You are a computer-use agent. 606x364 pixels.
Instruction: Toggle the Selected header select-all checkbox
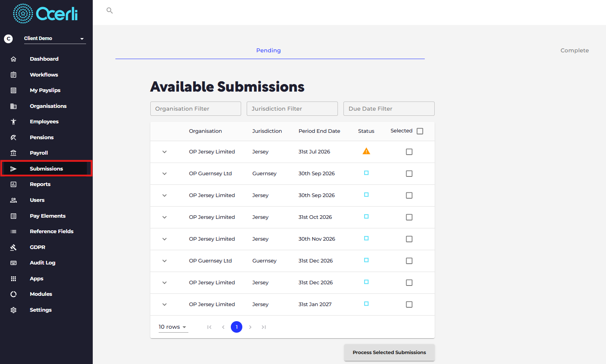[x=420, y=131]
